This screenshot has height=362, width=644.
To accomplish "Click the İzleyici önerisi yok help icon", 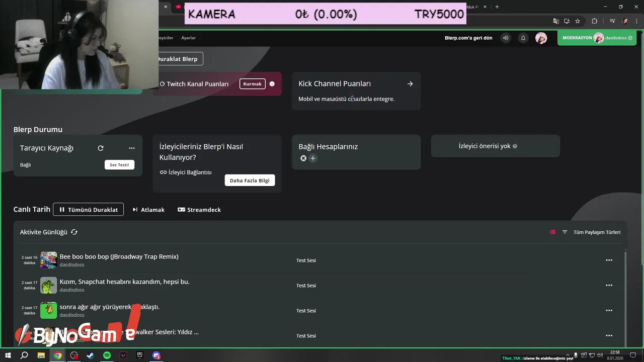I will click(515, 146).
